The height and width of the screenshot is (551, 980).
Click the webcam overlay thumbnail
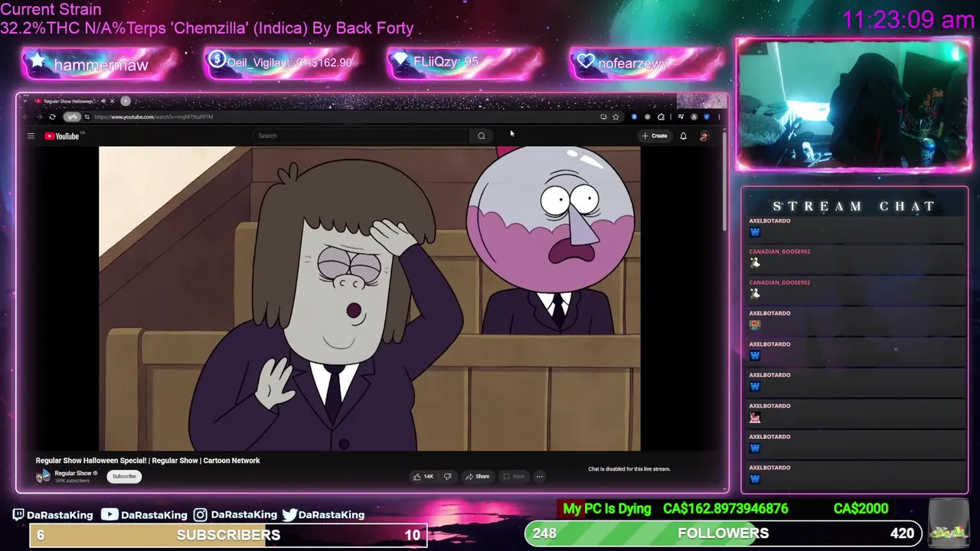point(854,104)
